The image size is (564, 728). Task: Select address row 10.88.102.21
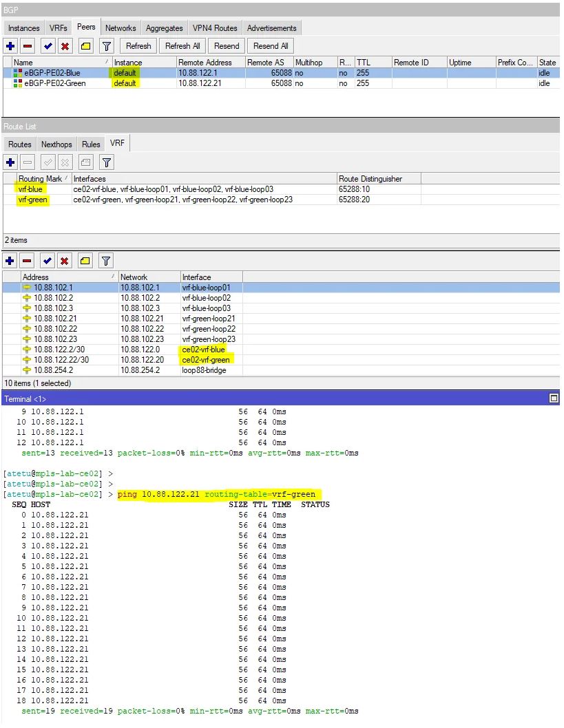pyautogui.click(x=281, y=319)
